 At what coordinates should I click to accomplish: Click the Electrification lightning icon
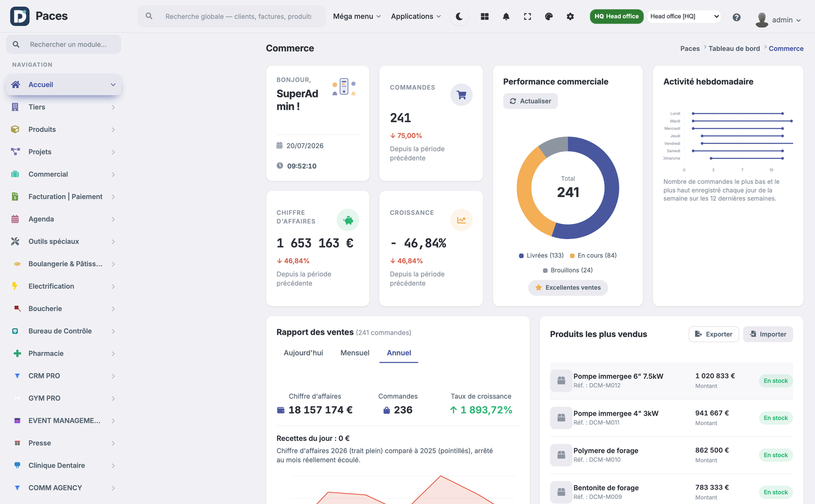pyautogui.click(x=15, y=286)
